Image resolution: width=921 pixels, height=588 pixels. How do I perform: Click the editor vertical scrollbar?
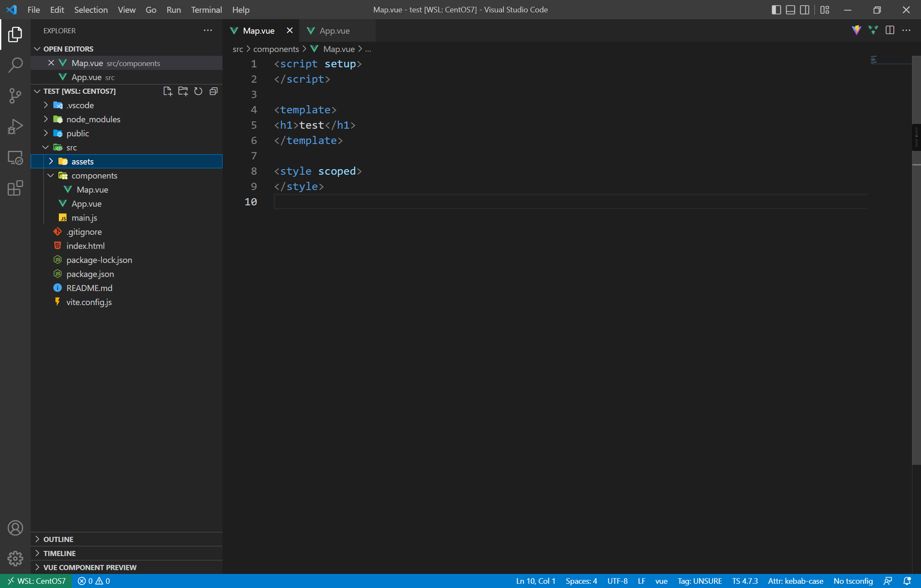916,260
